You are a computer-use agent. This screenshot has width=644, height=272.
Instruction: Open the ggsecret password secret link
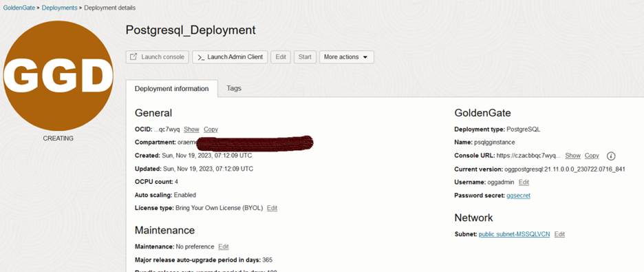coord(518,196)
